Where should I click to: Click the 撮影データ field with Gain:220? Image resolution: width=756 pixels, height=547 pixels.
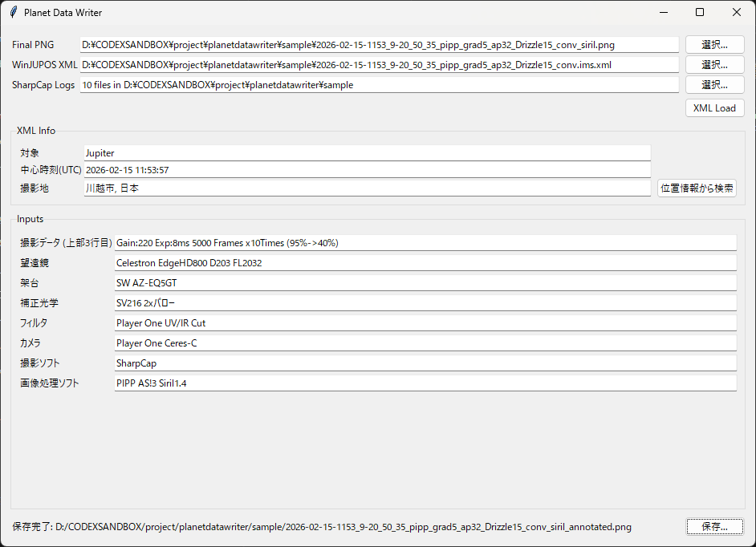pyautogui.click(x=425, y=242)
